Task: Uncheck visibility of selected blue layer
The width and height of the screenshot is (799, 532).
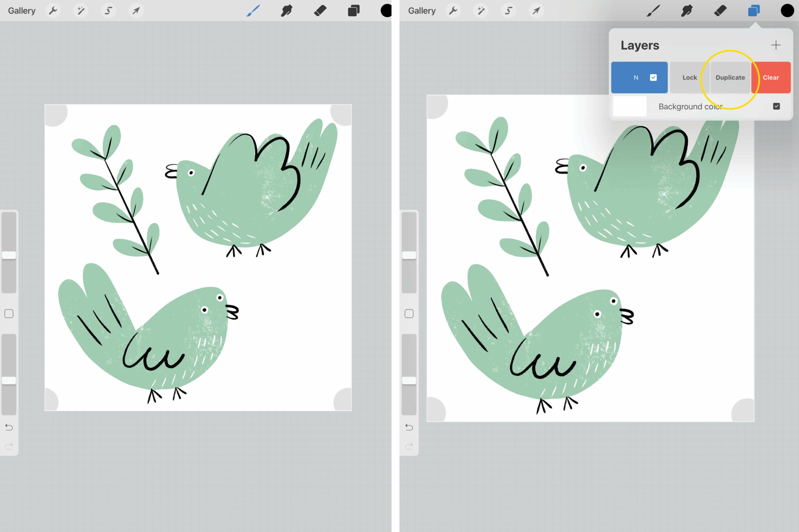Action: 653,78
